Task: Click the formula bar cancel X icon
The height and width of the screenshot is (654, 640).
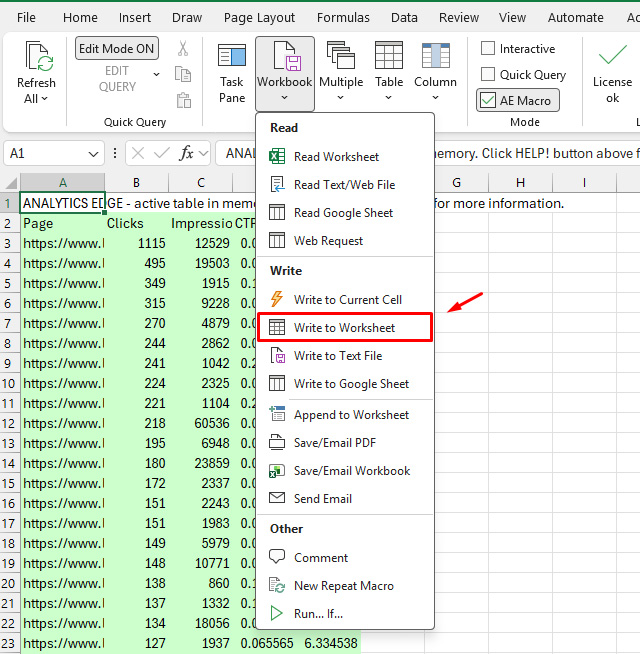Action: pyautogui.click(x=138, y=153)
